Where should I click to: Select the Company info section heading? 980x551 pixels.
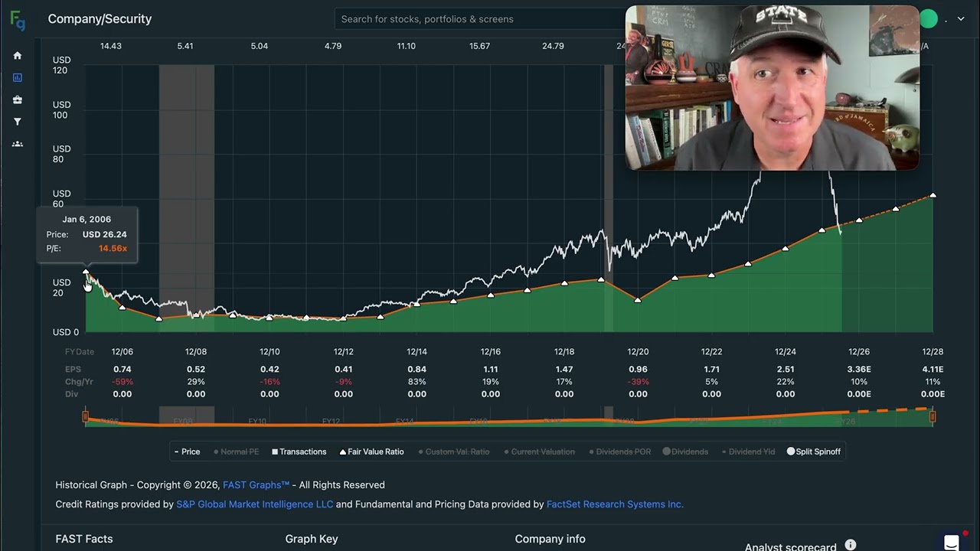coord(550,540)
